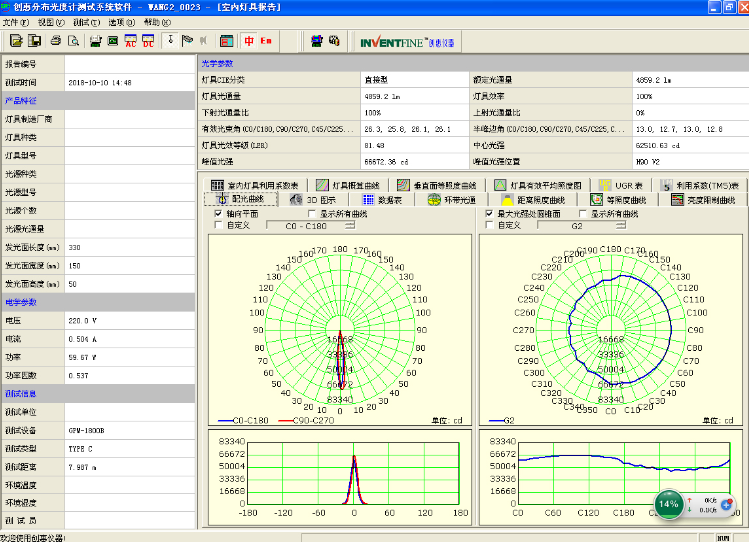Click the 报告编号 input field
Image resolution: width=749 pixels, height=542 pixels.
click(x=130, y=64)
